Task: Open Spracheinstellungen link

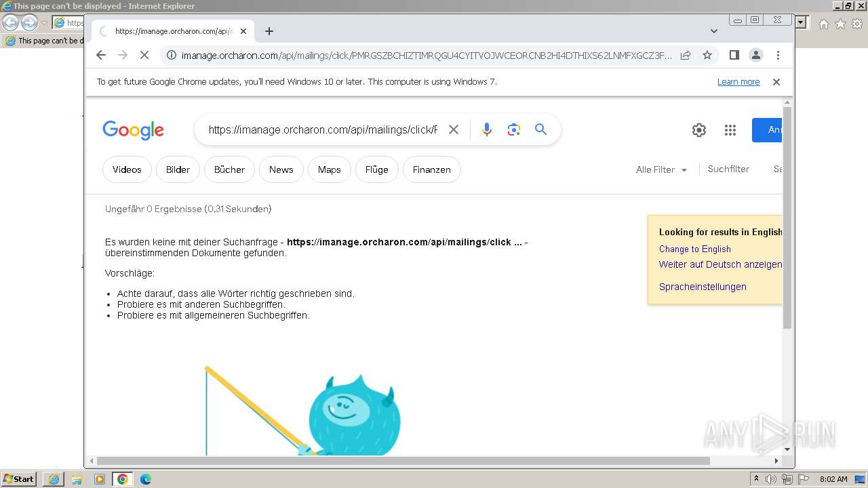Action: tap(703, 287)
